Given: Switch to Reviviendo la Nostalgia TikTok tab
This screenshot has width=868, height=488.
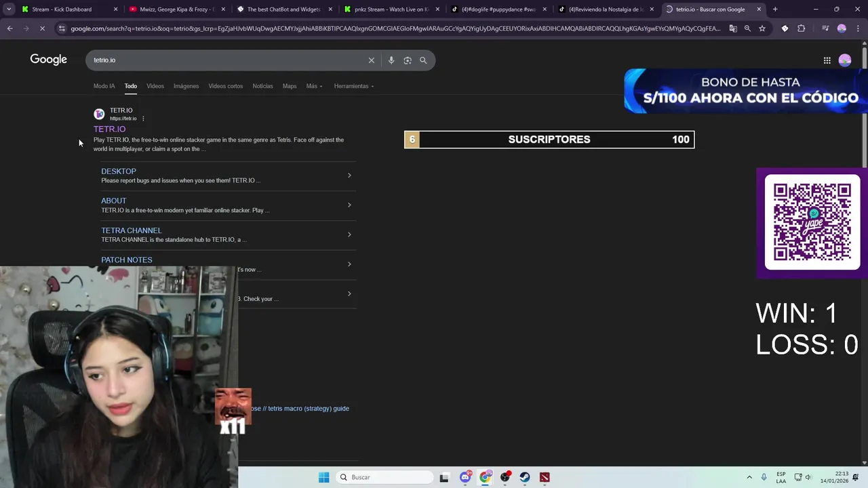Looking at the screenshot, I should click(606, 9).
